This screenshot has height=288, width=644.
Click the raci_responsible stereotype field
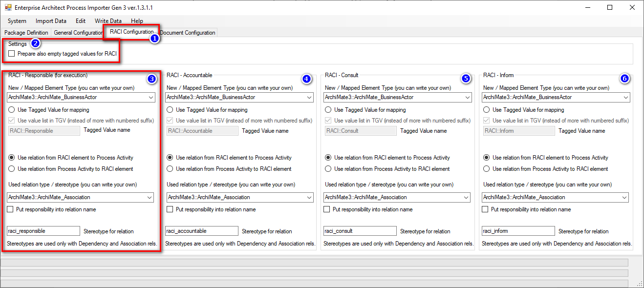click(43, 231)
